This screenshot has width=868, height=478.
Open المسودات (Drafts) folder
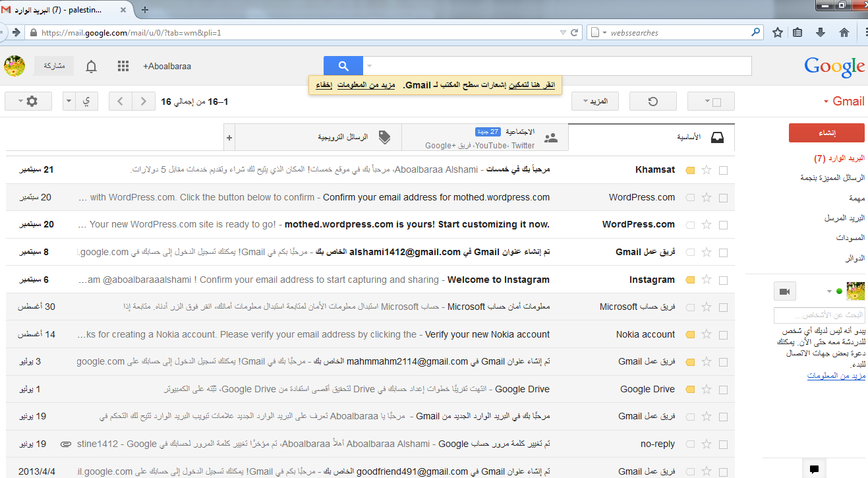coord(849,237)
